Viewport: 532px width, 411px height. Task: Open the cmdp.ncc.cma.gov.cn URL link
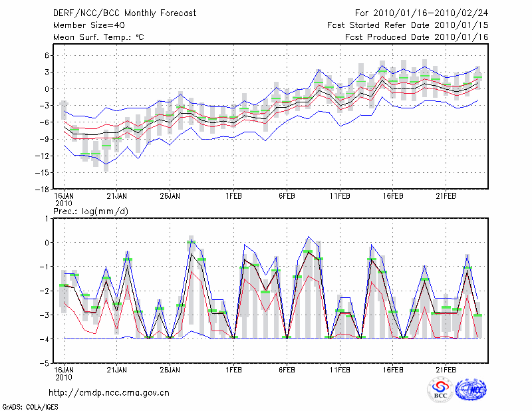109,392
